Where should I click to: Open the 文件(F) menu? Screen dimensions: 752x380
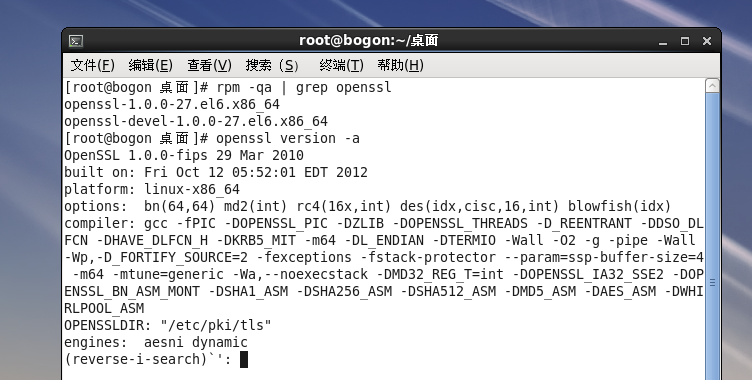93,65
